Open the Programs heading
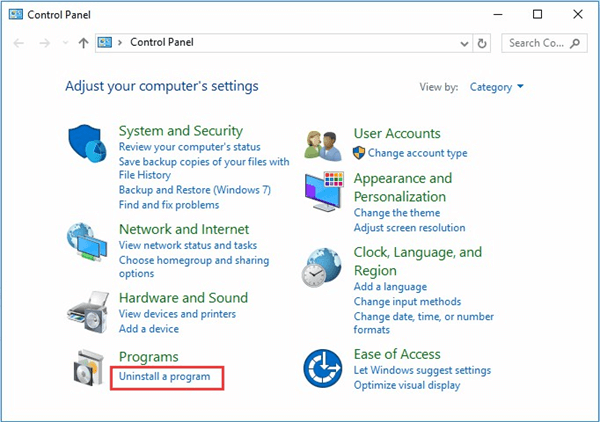This screenshot has width=600, height=422. 148,357
